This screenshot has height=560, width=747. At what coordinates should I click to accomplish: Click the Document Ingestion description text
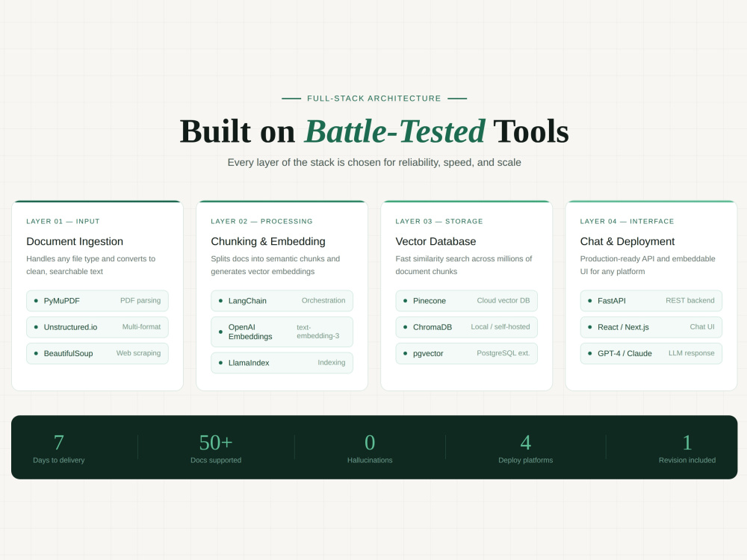click(x=91, y=265)
